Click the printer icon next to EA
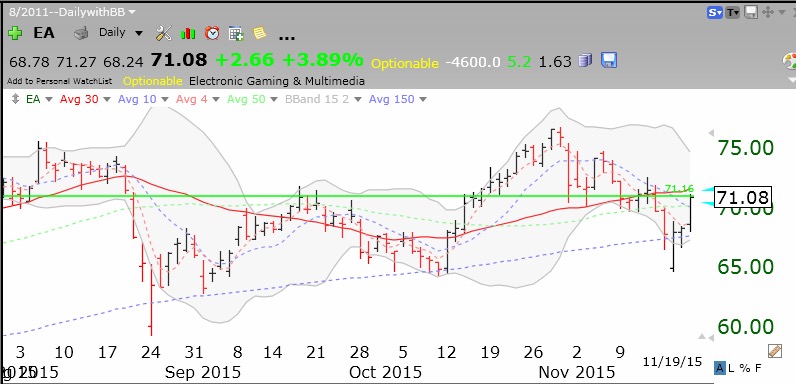796x384 pixels. [81, 34]
